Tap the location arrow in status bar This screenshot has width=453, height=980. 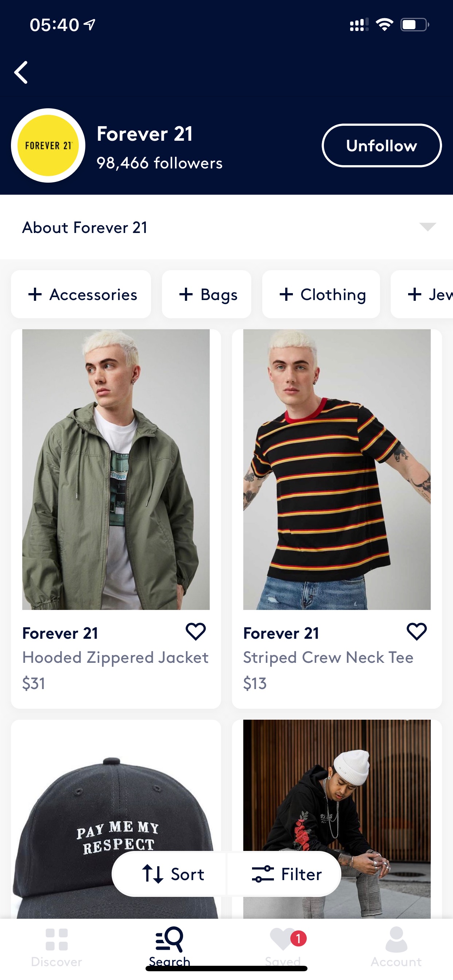(89, 25)
